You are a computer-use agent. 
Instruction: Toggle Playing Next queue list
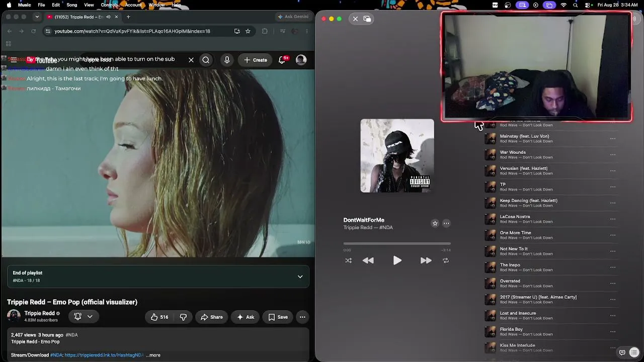pos(634,352)
